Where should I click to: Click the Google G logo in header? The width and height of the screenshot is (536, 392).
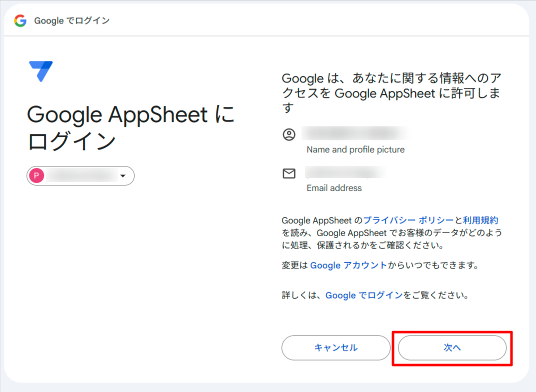click(20, 20)
